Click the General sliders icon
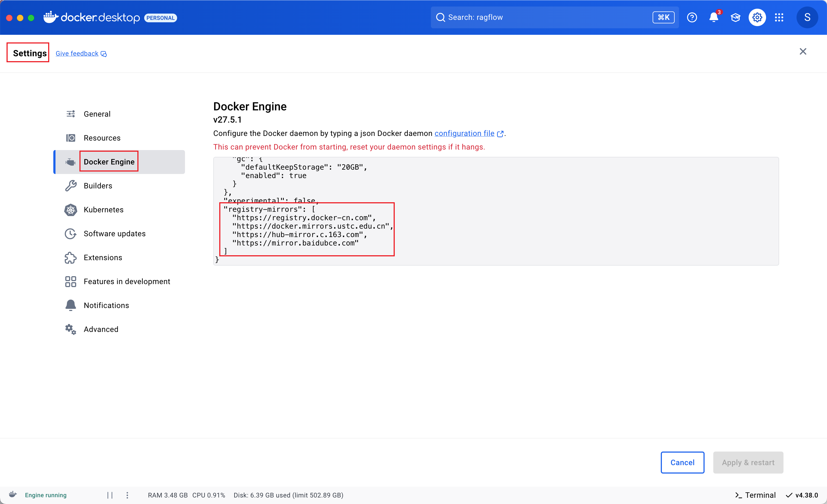The width and height of the screenshot is (827, 504). point(71,114)
